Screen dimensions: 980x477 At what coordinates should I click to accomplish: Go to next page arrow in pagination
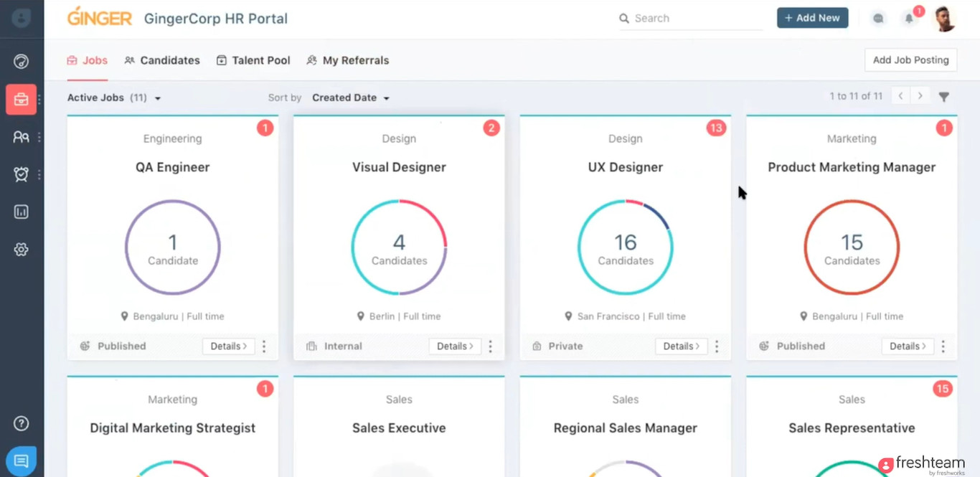point(920,96)
